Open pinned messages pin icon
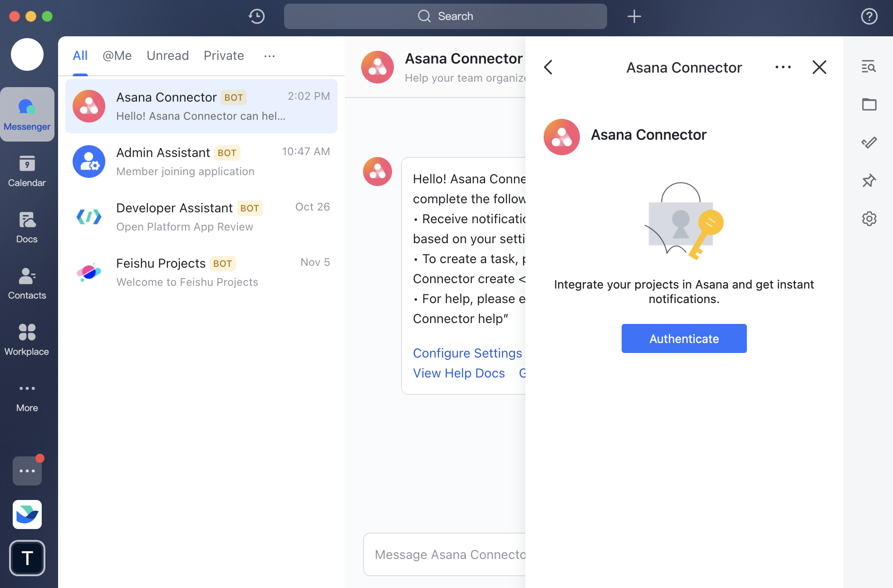The width and height of the screenshot is (893, 588). pyautogui.click(x=869, y=181)
